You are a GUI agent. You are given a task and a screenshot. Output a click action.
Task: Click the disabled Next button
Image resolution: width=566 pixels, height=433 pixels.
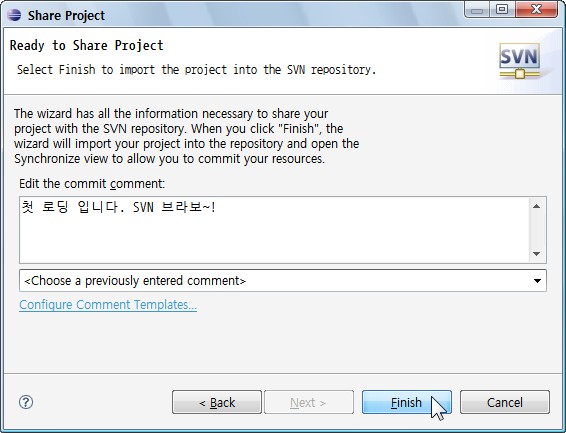click(309, 402)
